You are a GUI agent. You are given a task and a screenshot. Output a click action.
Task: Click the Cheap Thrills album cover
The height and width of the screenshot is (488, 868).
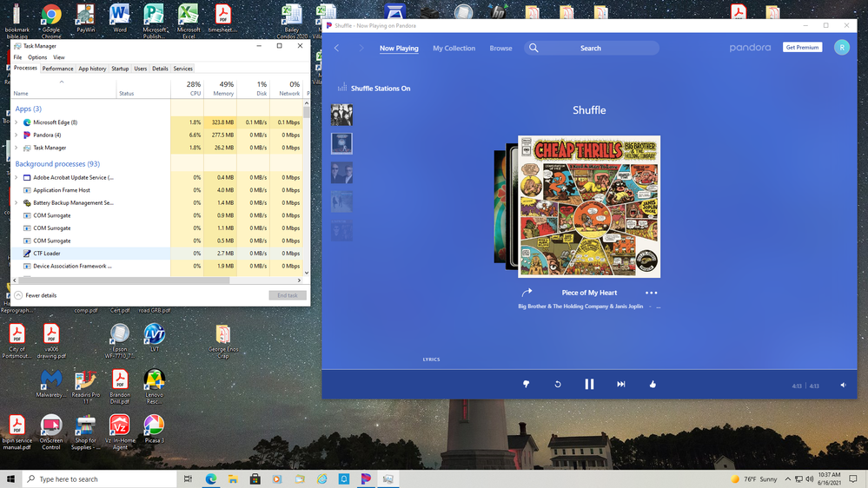pyautogui.click(x=589, y=207)
